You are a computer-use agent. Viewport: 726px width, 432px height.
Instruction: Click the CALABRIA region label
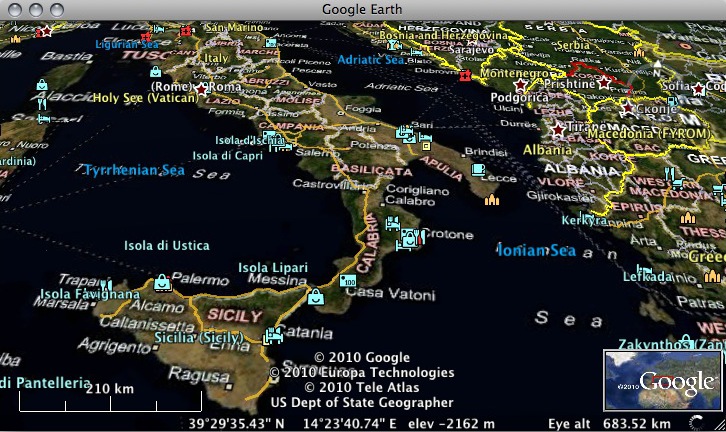pos(371,242)
